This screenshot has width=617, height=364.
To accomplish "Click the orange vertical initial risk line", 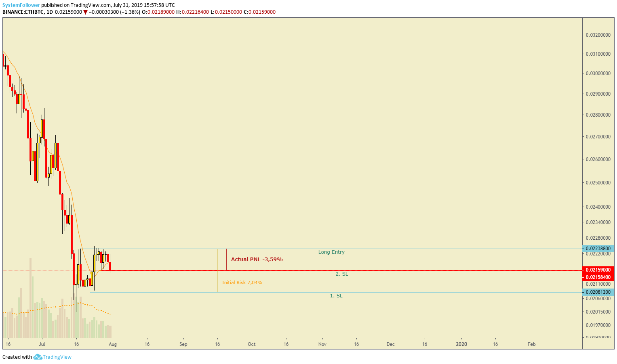I will (217, 270).
